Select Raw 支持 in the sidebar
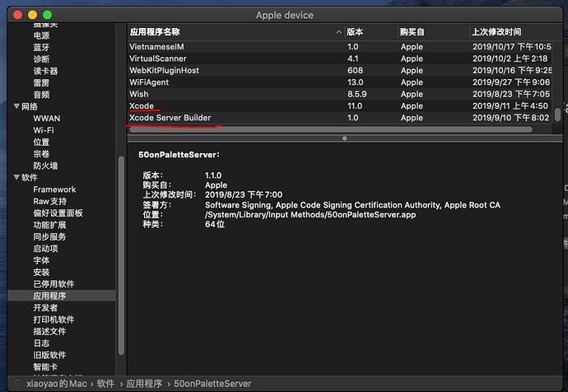This screenshot has width=568, height=392. [50, 201]
